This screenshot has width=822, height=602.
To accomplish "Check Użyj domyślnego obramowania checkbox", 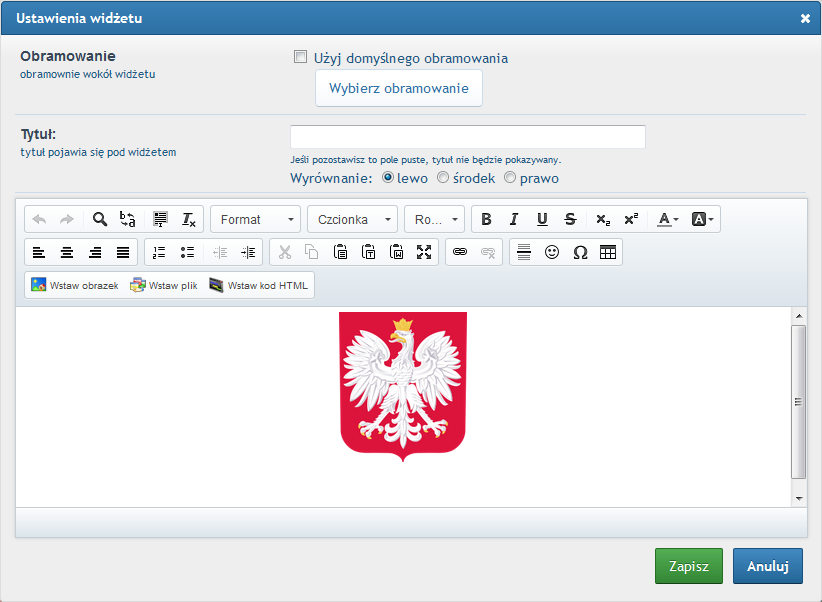I will coord(300,57).
